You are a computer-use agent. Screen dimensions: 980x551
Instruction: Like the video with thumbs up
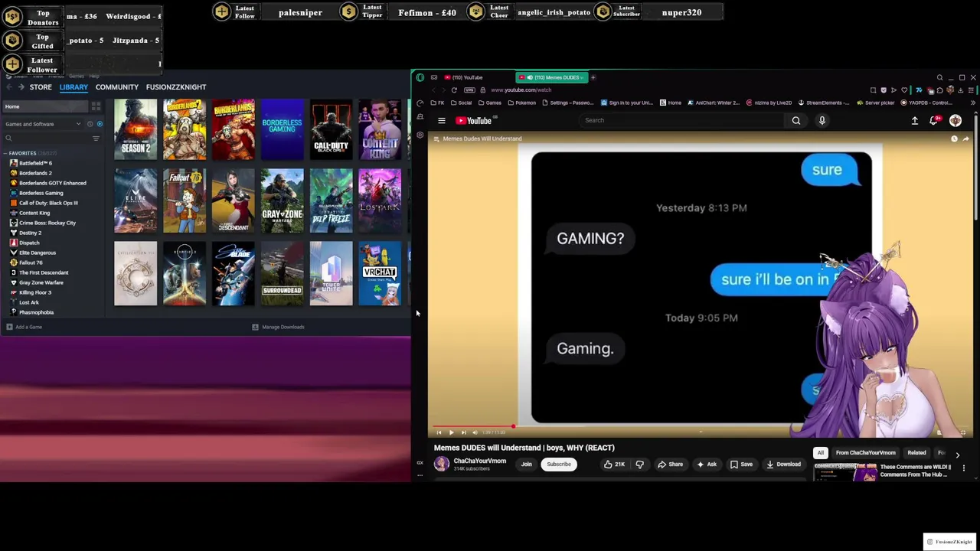pyautogui.click(x=614, y=465)
